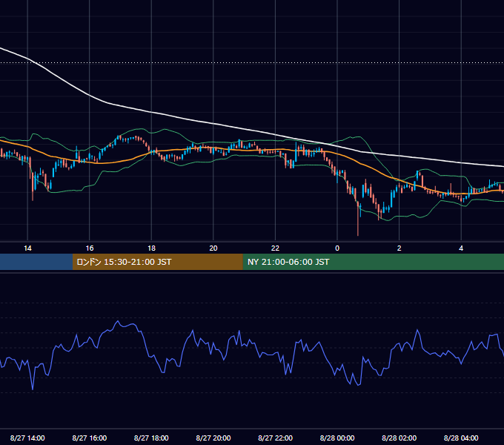Click the 8/27 16:00 date label

90,438
